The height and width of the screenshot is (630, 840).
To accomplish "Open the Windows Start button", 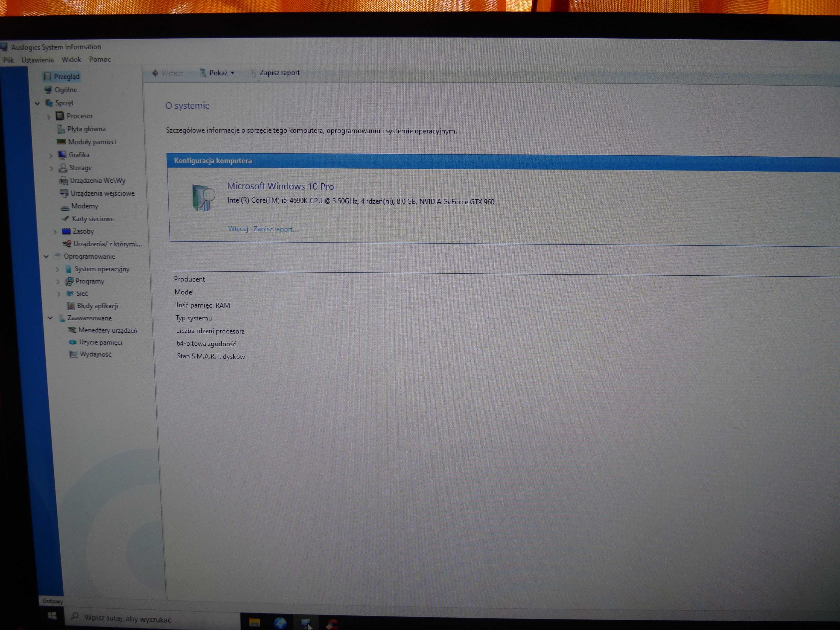I will click(52, 615).
